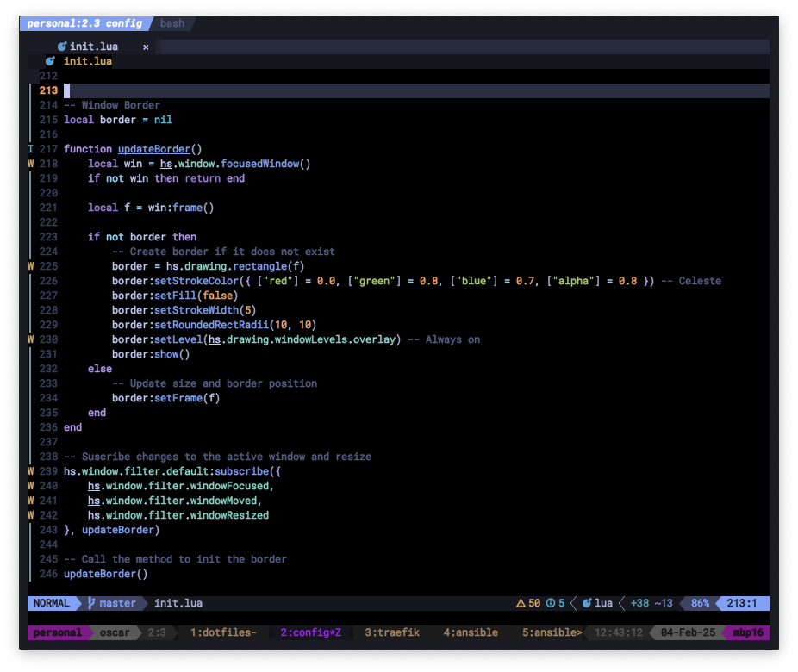Click the info circle diagnostics icon
Screen dimensions: 798x672
tap(551, 603)
